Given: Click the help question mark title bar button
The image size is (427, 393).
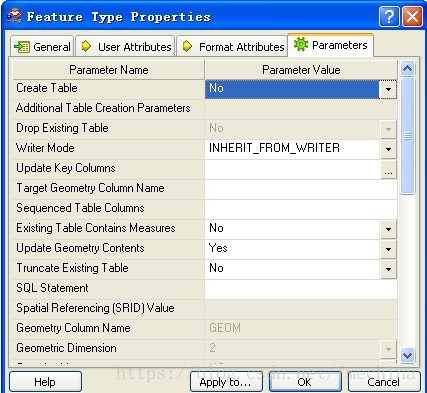Looking at the screenshot, I should 389,16.
